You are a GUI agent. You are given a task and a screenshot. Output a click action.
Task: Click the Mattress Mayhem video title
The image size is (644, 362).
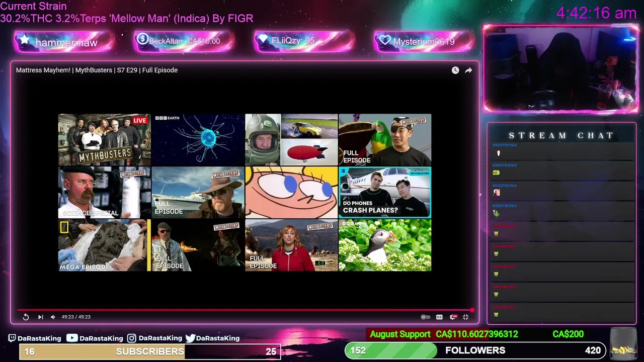tap(97, 70)
